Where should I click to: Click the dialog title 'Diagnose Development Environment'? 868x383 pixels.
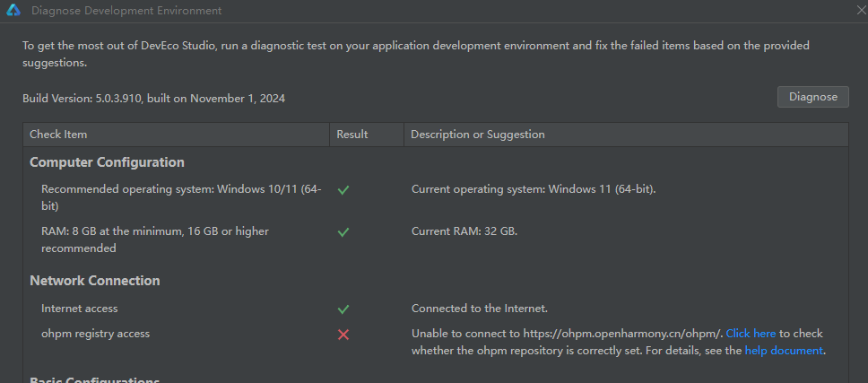coord(126,11)
